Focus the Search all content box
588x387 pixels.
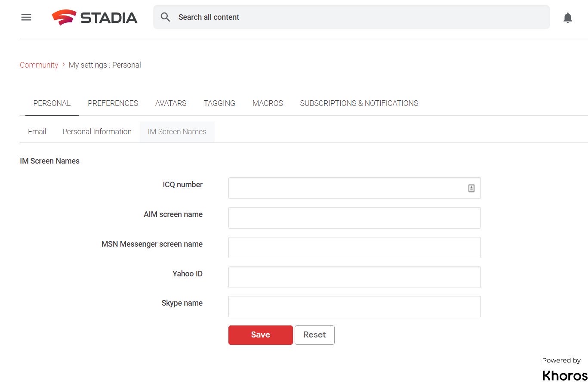[357, 17]
